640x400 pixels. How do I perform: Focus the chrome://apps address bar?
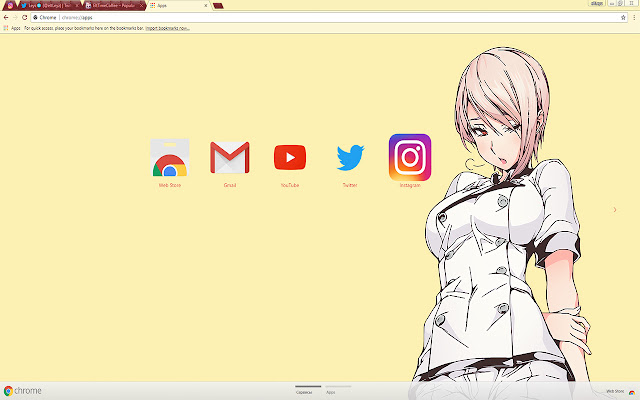pyautogui.click(x=329, y=18)
